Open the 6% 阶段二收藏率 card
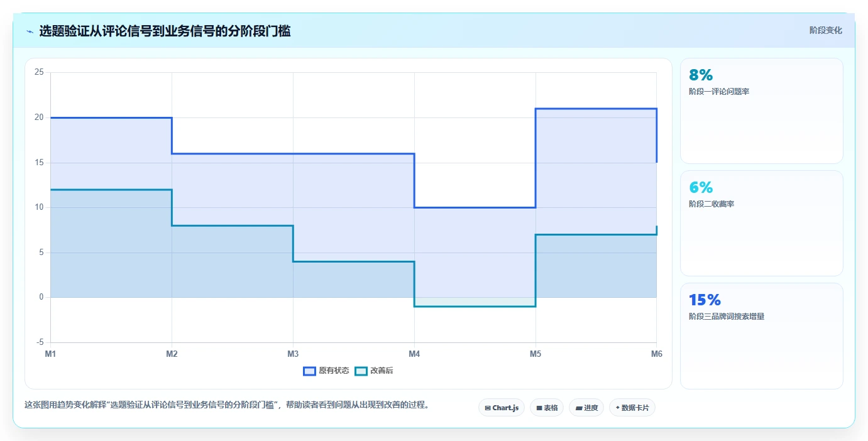Viewport: 868px width, 441px height. pyautogui.click(x=762, y=223)
